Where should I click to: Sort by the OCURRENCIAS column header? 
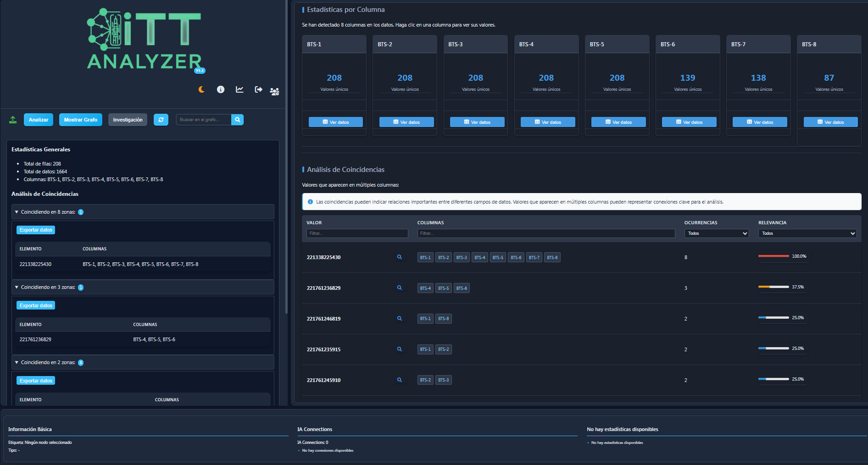tap(701, 223)
